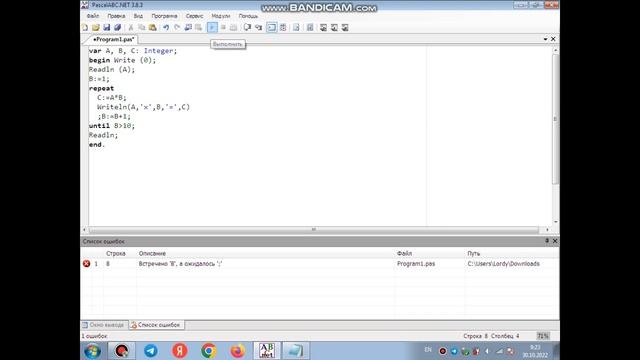Copy selection using the Copy toolbar icon
Viewport: 640px width, 360px height.
pyautogui.click(x=142, y=27)
